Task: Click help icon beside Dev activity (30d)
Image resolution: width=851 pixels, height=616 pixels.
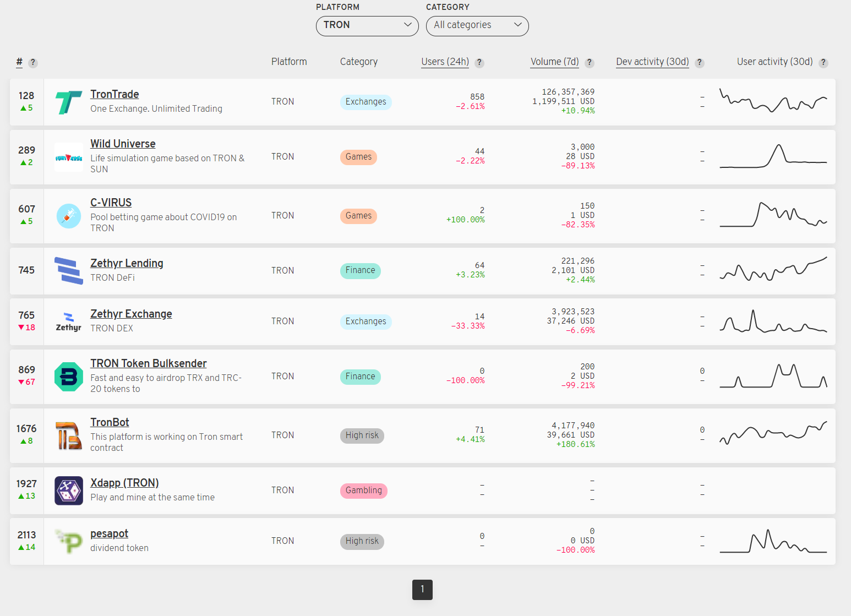Action: (699, 63)
